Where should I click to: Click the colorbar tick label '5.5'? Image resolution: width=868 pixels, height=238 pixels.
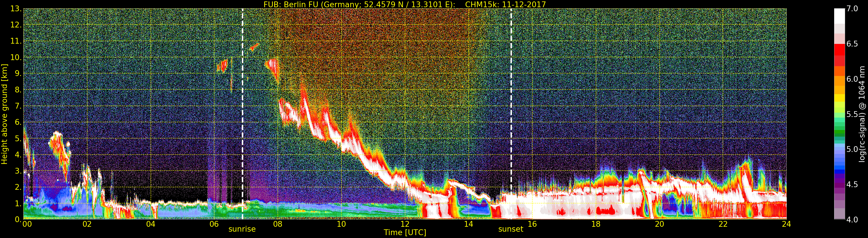852,114
